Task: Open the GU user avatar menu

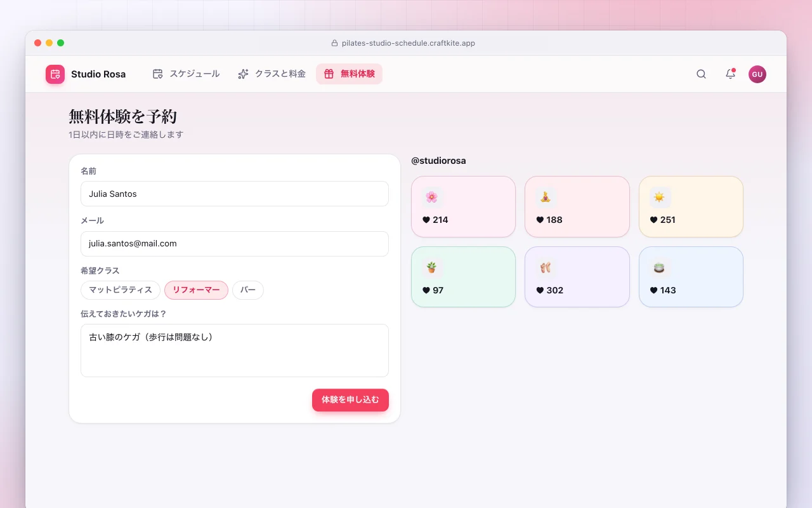Action: (757, 74)
